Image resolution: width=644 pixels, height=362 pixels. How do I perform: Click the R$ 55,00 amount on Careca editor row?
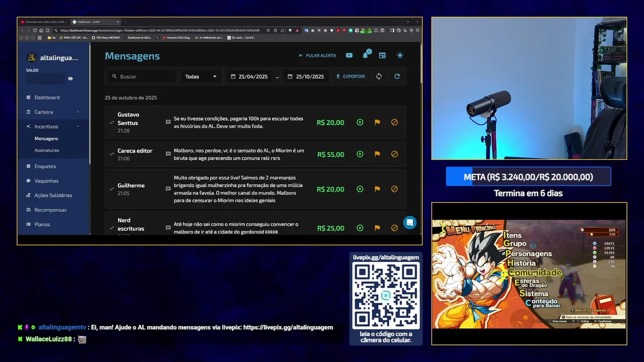click(x=331, y=154)
